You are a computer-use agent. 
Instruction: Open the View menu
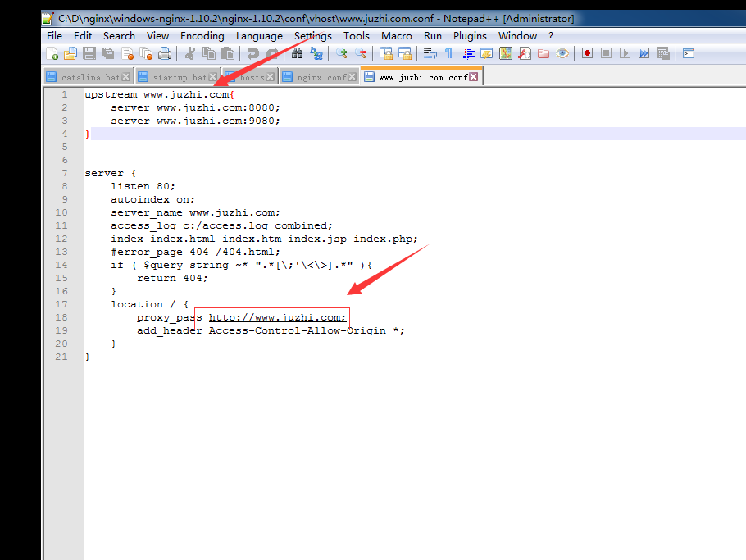157,36
